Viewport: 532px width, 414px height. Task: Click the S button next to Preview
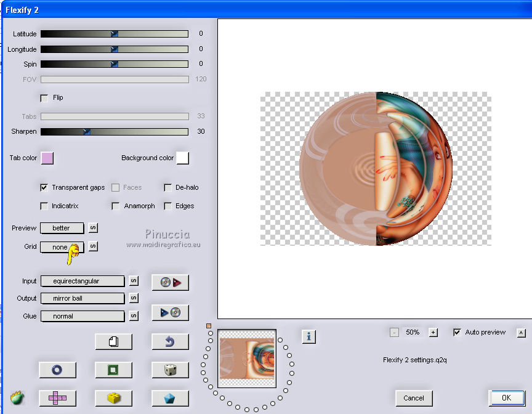click(x=94, y=228)
